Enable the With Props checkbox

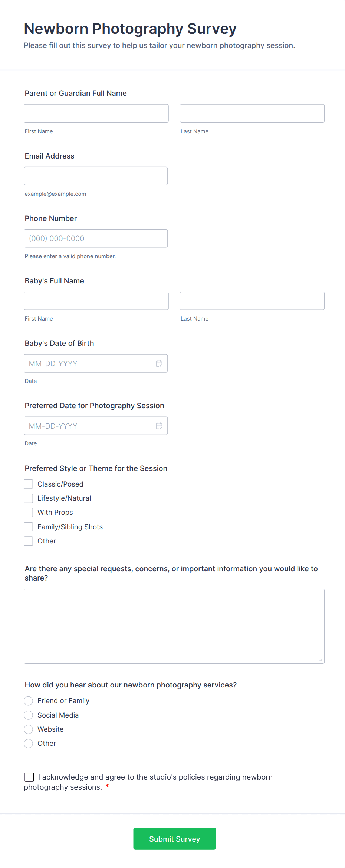click(x=29, y=513)
